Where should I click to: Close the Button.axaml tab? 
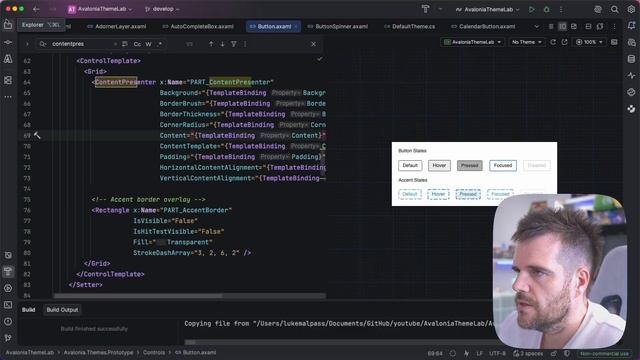tap(296, 27)
